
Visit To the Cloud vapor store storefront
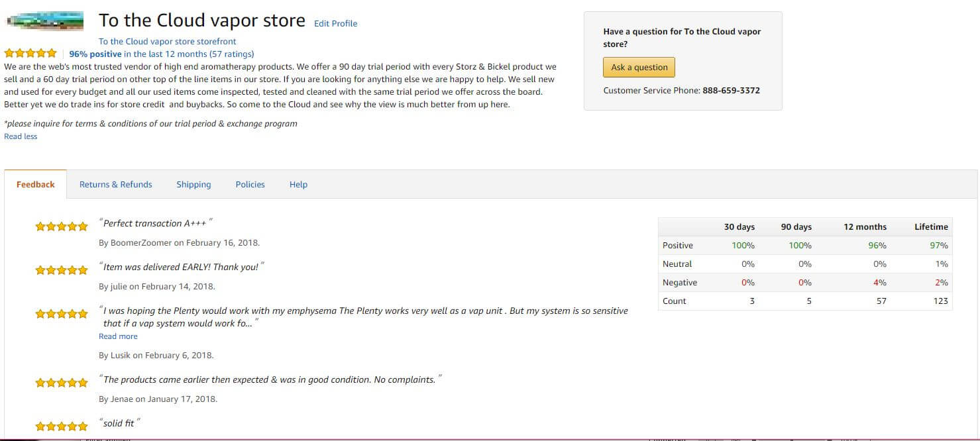(x=167, y=41)
